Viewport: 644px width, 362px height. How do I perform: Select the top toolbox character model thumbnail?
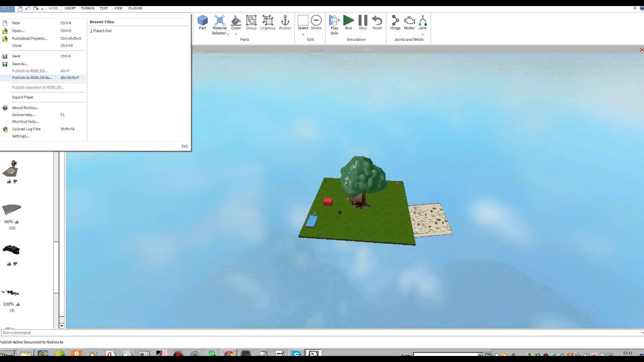coord(11,168)
